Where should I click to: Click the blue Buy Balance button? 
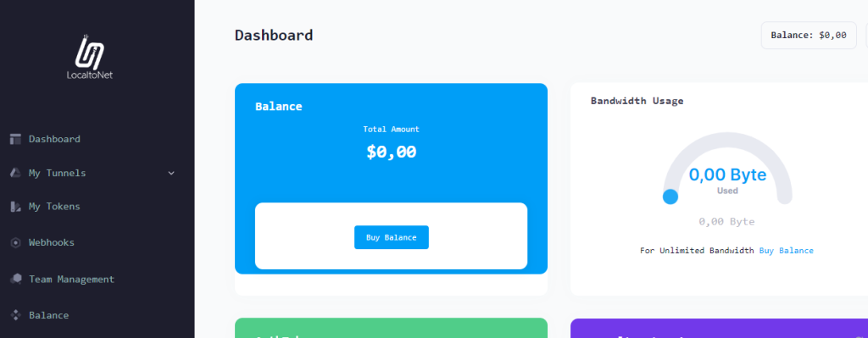click(392, 237)
